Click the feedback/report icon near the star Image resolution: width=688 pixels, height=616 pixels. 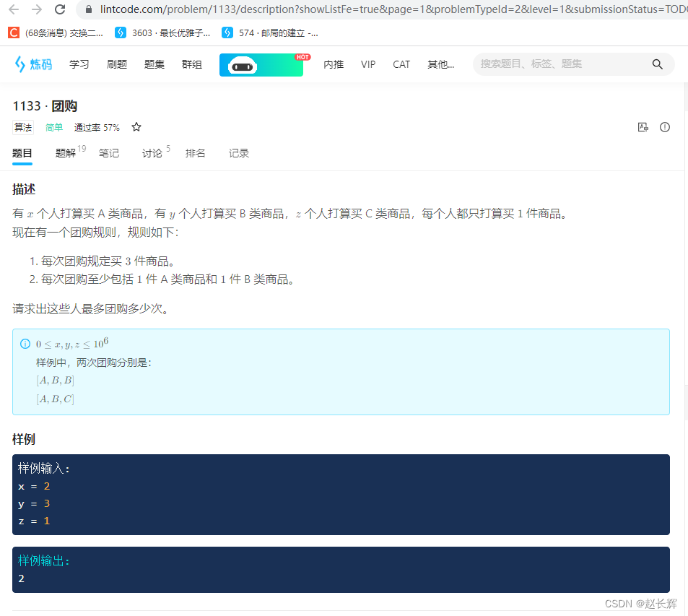[x=643, y=127]
